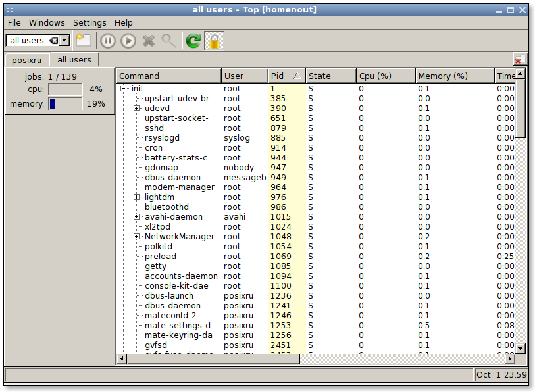Click the 0:25 time value
The width and height of the screenshot is (535, 392).
click(505, 257)
